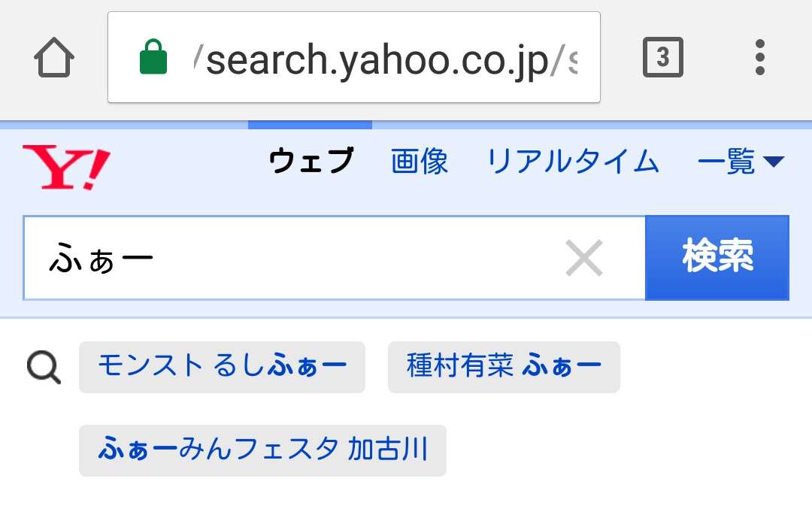
Task: Expand the 一覧 dropdown list
Action: (x=741, y=161)
